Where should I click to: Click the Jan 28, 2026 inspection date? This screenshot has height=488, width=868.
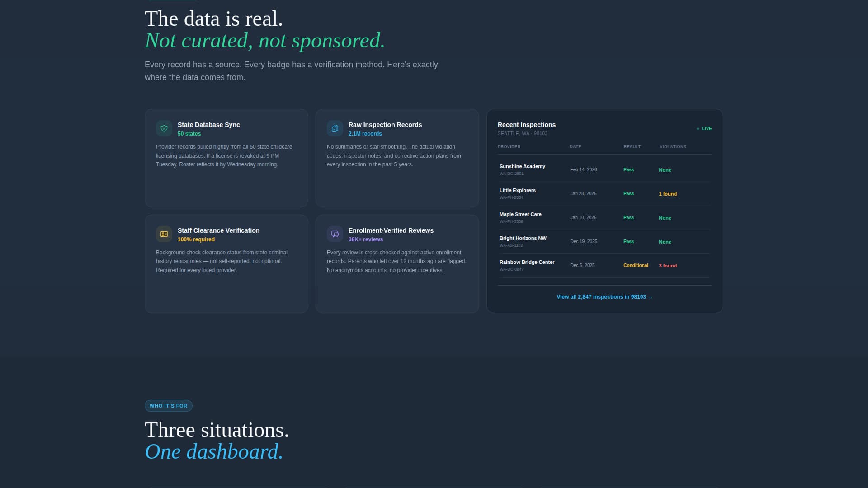coord(583,194)
